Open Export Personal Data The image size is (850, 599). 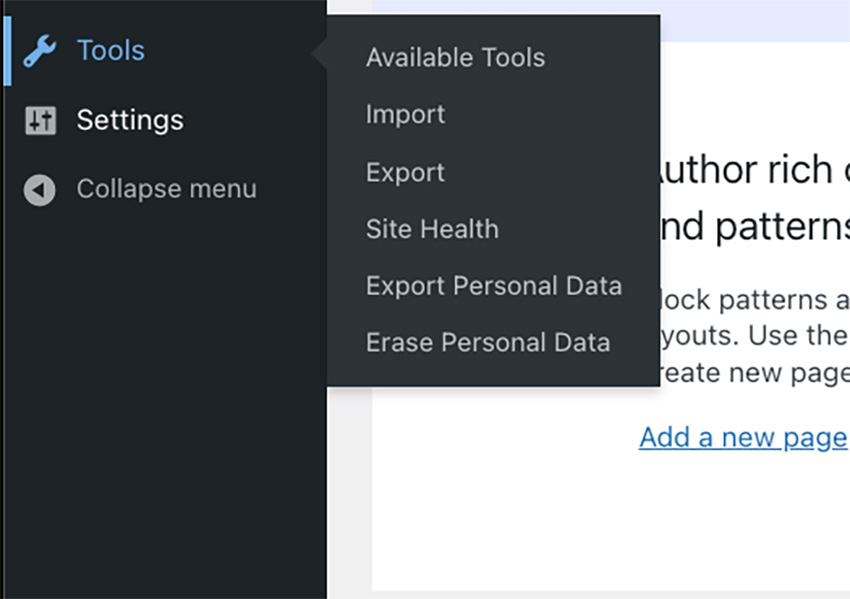tap(494, 286)
